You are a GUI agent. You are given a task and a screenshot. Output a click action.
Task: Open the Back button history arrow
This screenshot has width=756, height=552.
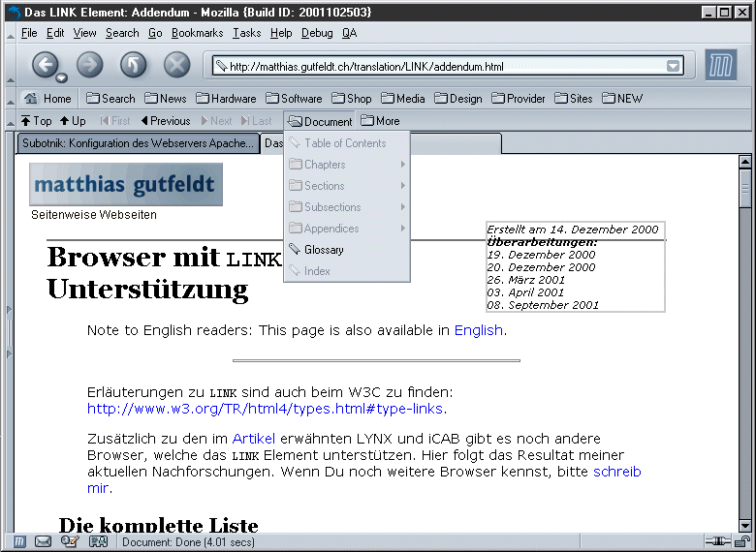pyautogui.click(x=61, y=77)
